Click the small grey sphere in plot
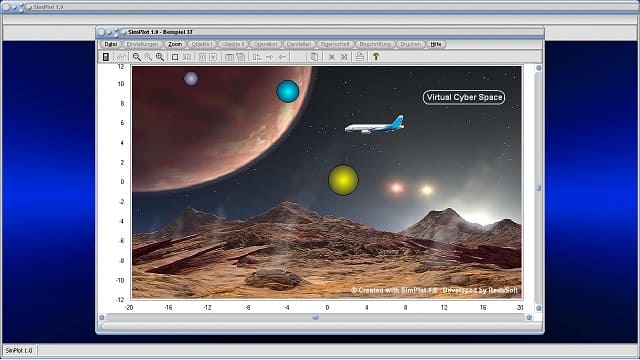 [191, 78]
